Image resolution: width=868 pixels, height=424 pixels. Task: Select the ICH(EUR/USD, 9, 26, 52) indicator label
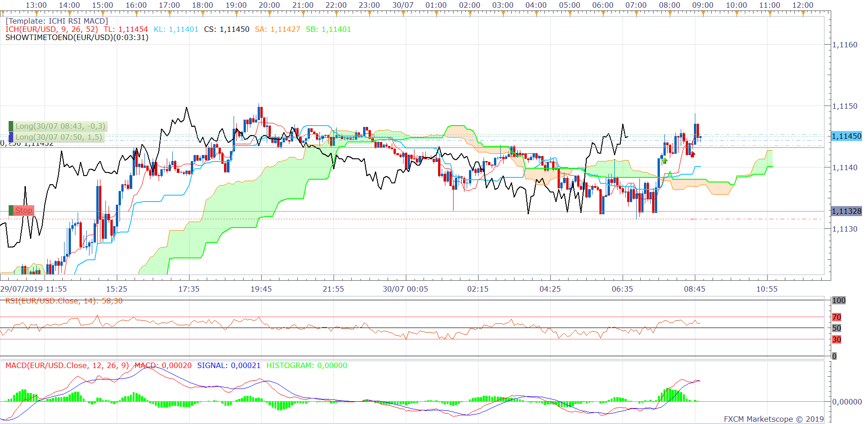pyautogui.click(x=51, y=29)
